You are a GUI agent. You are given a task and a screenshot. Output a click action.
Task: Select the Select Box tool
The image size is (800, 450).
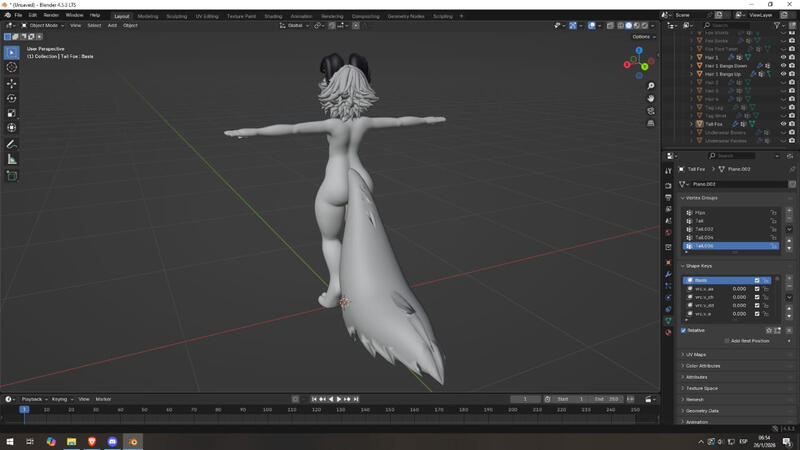pyautogui.click(x=12, y=53)
